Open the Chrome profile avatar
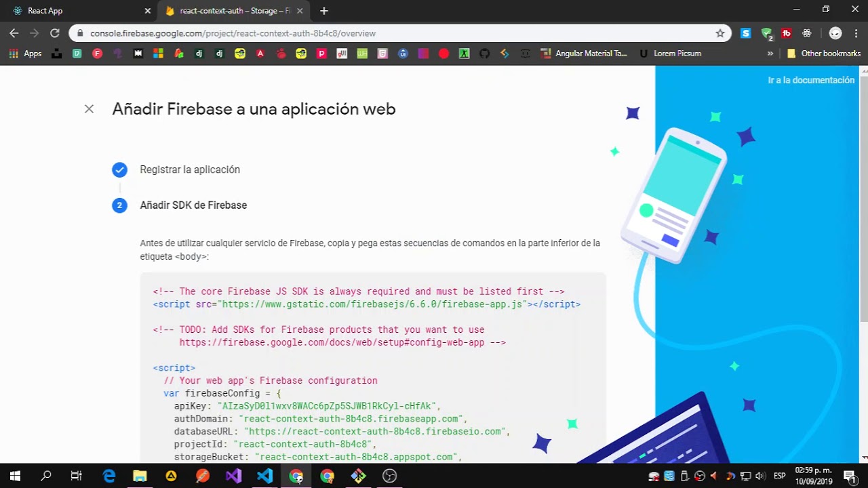The height and width of the screenshot is (488, 868). (x=835, y=33)
